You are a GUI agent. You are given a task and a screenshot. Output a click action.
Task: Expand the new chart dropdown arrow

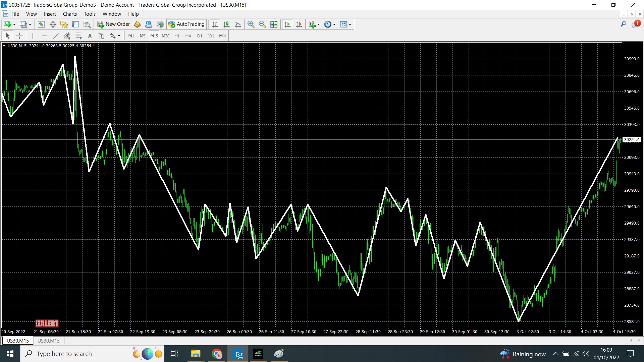[x=14, y=24]
